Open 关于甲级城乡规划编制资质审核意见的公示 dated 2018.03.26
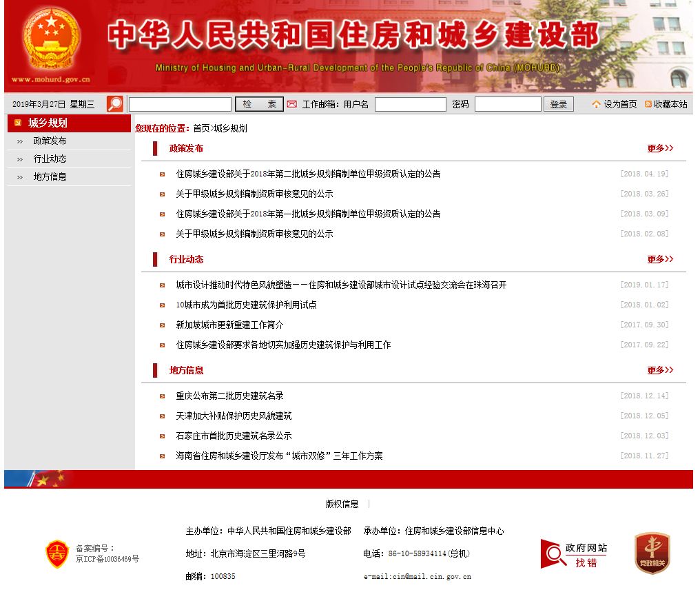The width and height of the screenshot is (700, 601). pyautogui.click(x=254, y=194)
